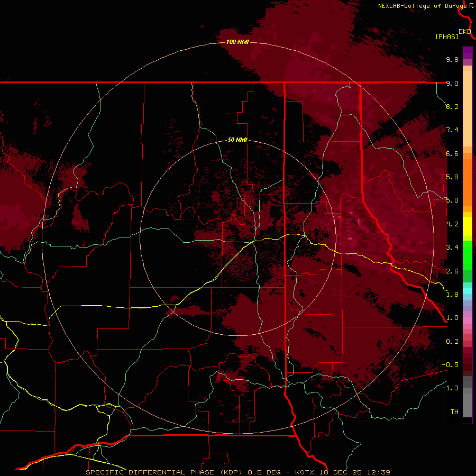The width and height of the screenshot is (476, 476).
Task: Select the 5.8 scale label
Action: coord(452,177)
